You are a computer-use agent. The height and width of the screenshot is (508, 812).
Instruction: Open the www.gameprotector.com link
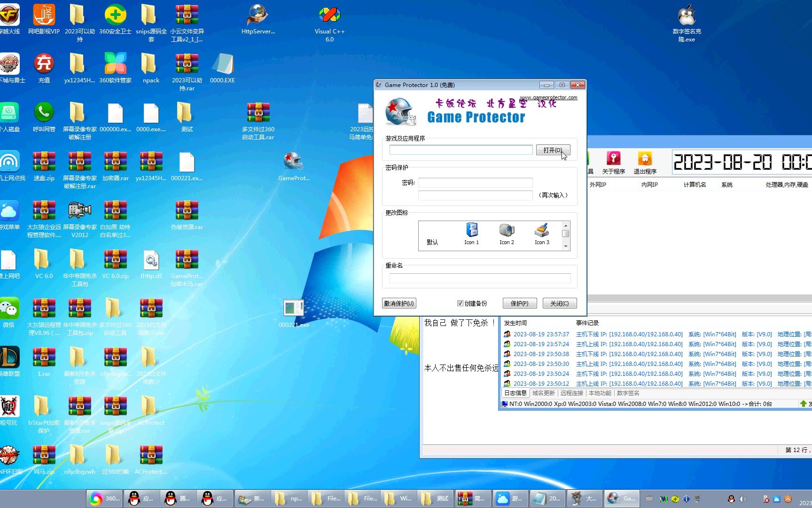click(x=548, y=97)
